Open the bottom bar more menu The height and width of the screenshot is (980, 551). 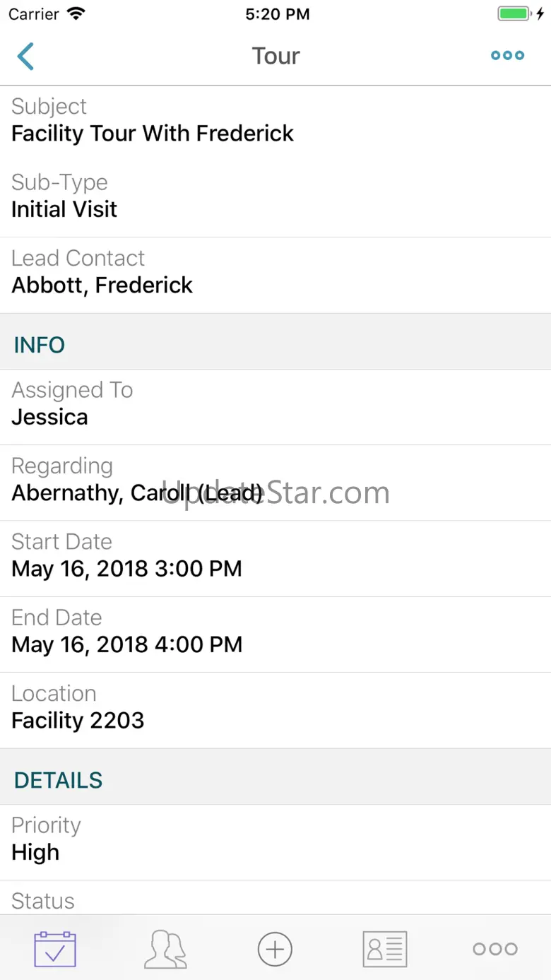495,949
